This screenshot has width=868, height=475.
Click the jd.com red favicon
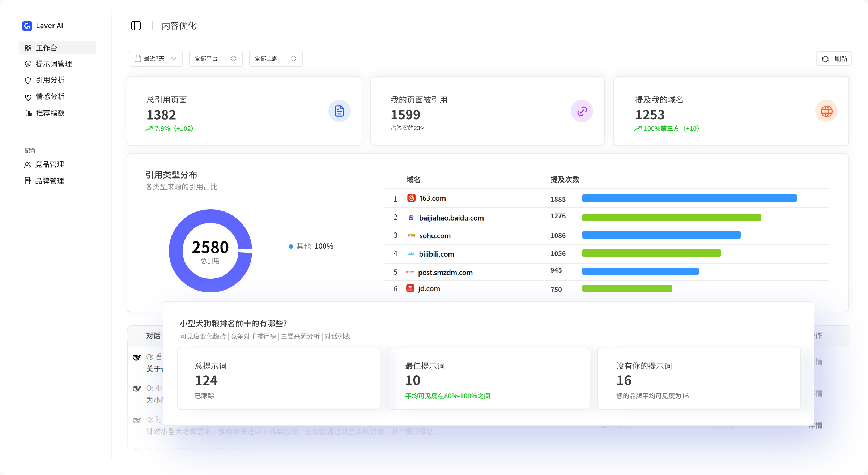tap(410, 288)
